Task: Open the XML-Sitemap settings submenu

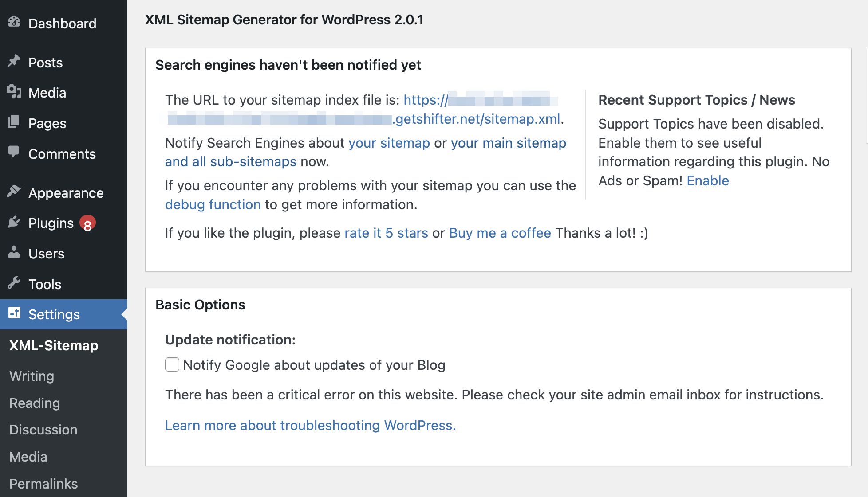Action: point(54,345)
